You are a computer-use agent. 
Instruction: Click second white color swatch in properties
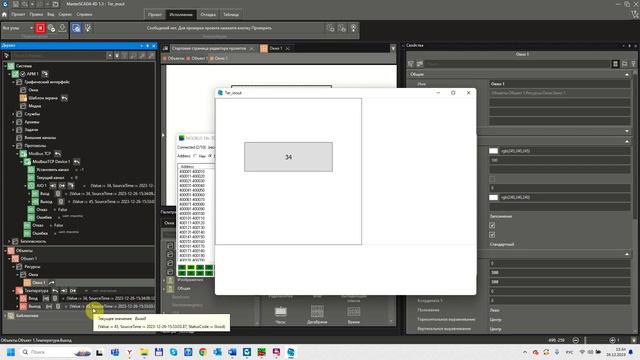[x=493, y=198]
